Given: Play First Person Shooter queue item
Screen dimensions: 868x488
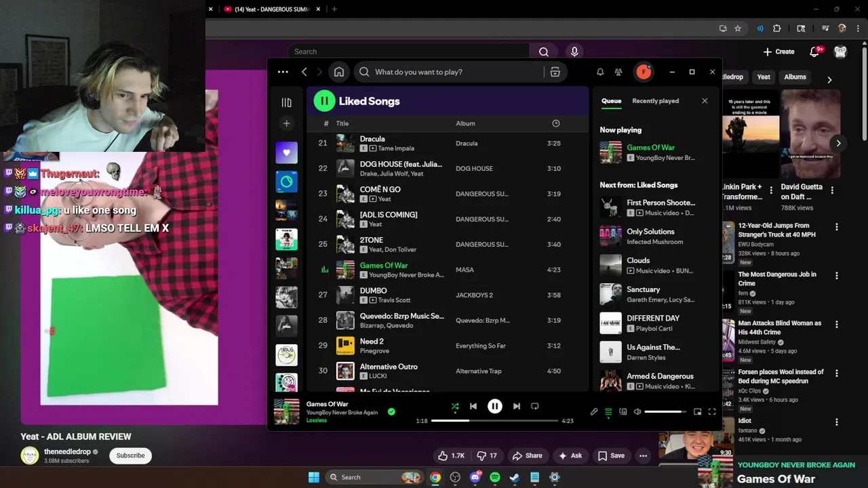Looking at the screenshot, I should (654, 207).
